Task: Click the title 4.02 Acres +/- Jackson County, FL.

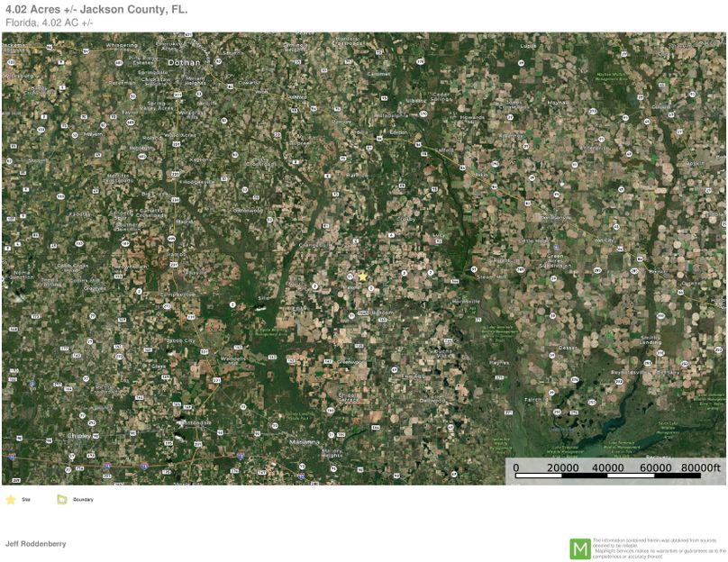Action: point(99,10)
